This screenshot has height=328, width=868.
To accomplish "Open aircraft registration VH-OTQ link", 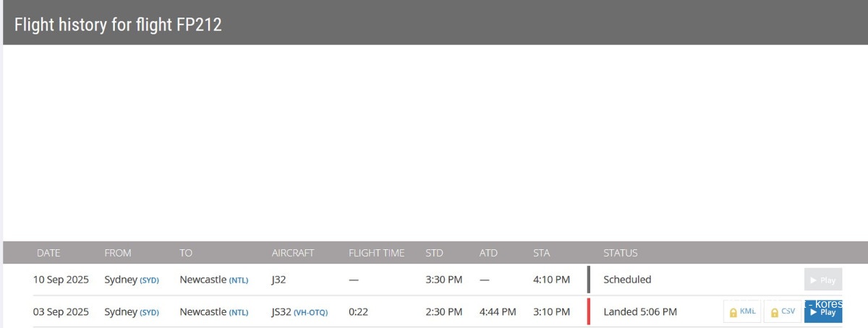I will coord(310,313).
